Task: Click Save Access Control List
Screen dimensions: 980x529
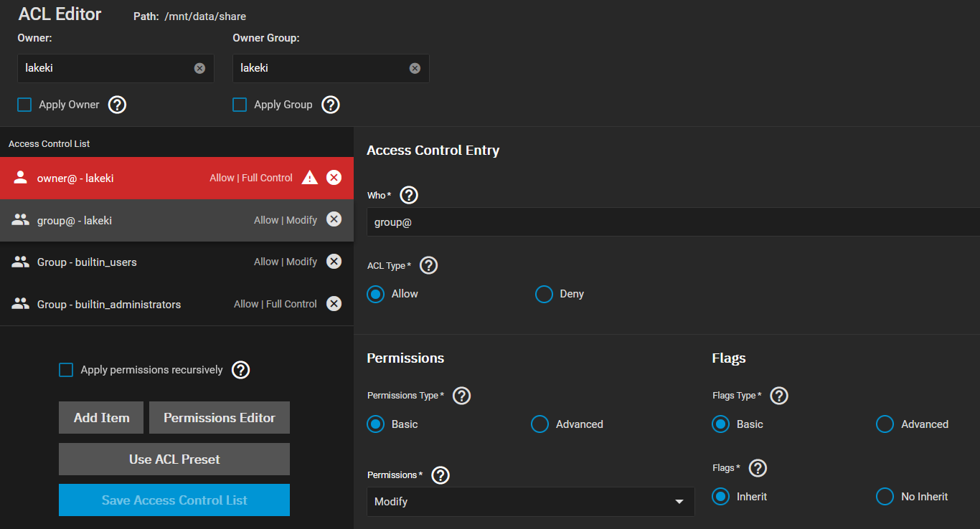Action: pos(174,500)
